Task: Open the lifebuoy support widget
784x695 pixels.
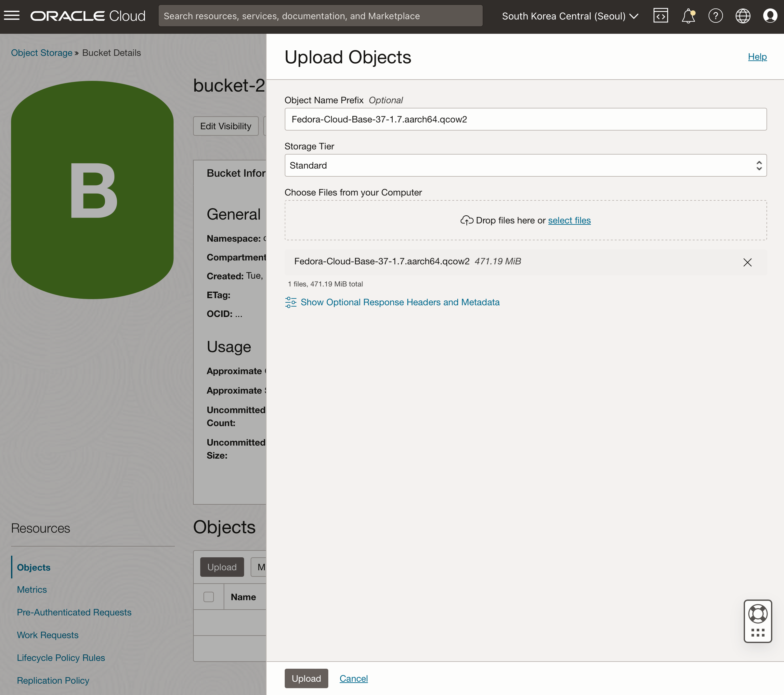Action: point(758,614)
